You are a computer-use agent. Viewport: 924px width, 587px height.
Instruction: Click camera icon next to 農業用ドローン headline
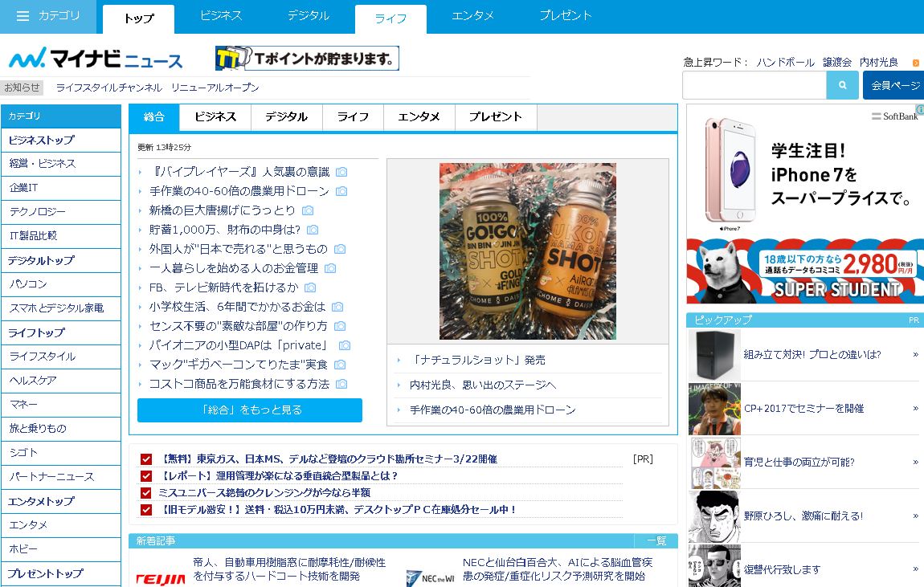click(341, 191)
